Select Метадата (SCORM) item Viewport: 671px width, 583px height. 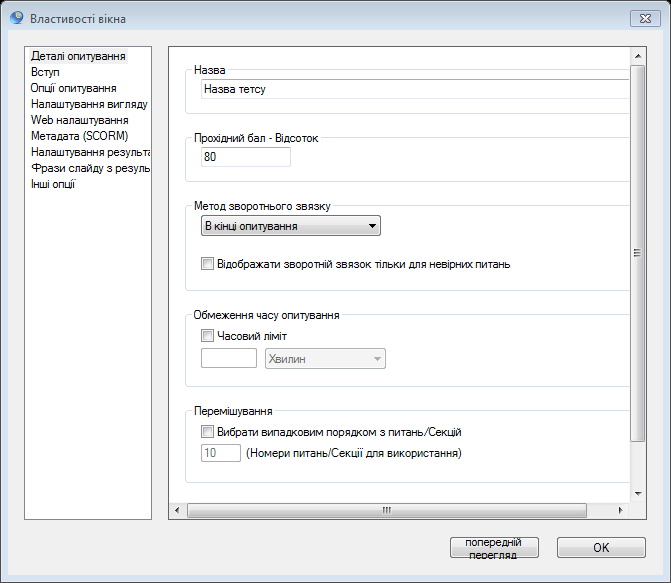80,136
